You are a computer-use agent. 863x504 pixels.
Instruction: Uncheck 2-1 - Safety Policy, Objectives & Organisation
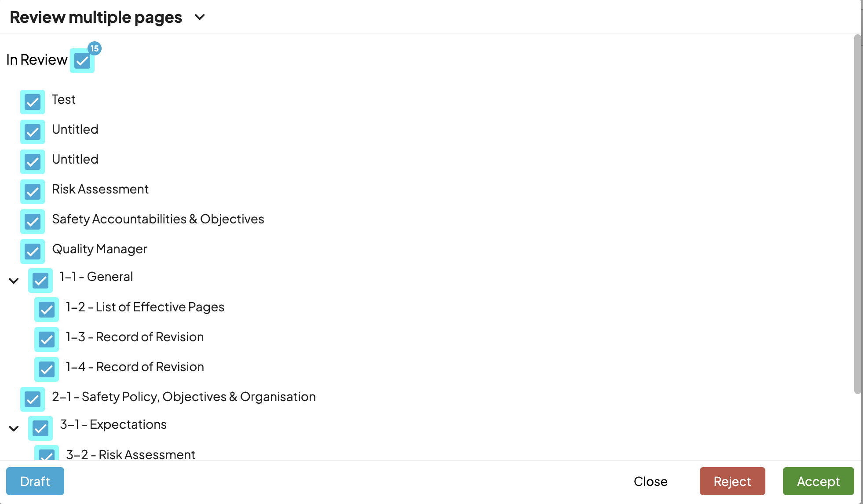click(x=33, y=399)
